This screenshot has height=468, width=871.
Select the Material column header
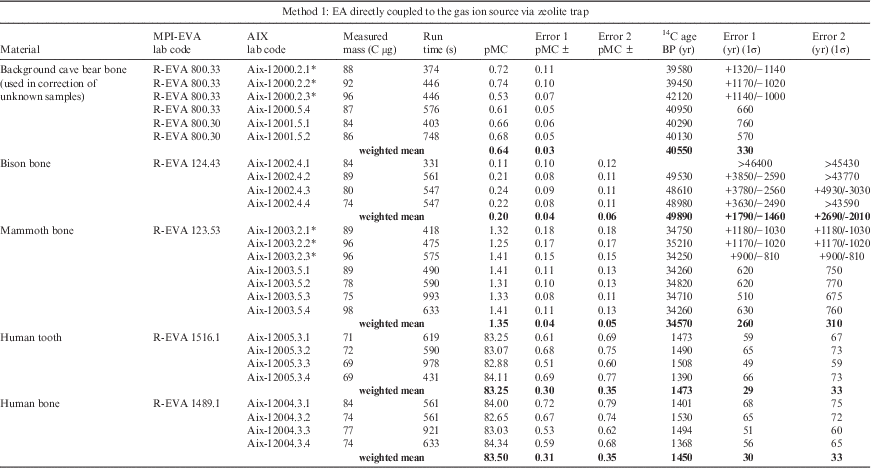(x=22, y=48)
